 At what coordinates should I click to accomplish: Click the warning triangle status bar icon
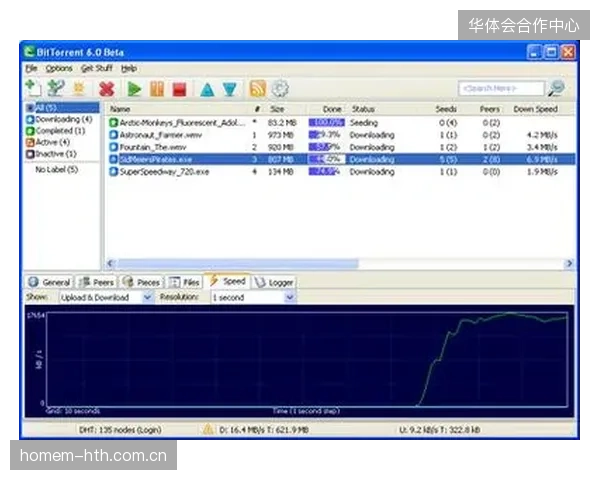207,429
